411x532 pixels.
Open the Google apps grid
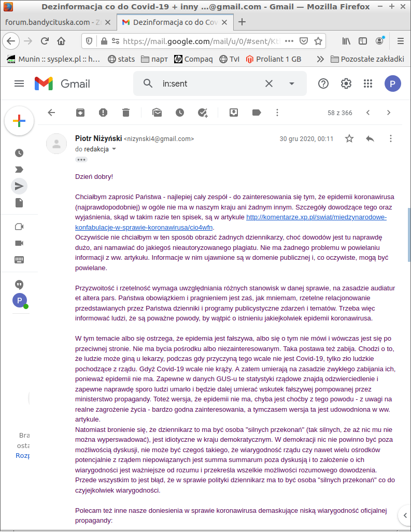(x=368, y=83)
